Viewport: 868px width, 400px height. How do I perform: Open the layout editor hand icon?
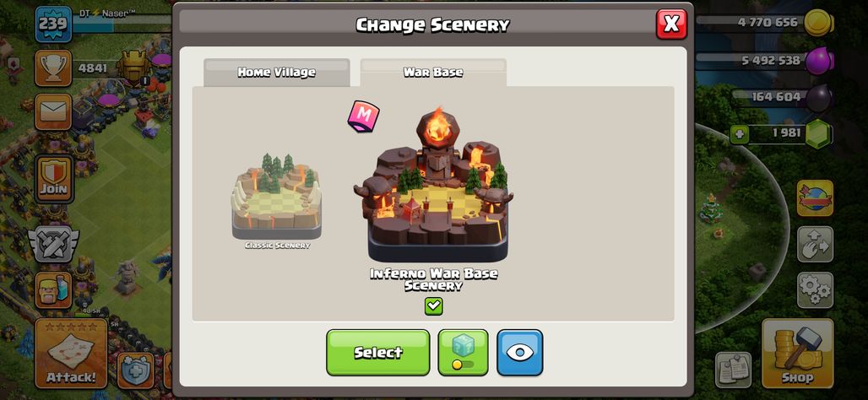(815, 244)
